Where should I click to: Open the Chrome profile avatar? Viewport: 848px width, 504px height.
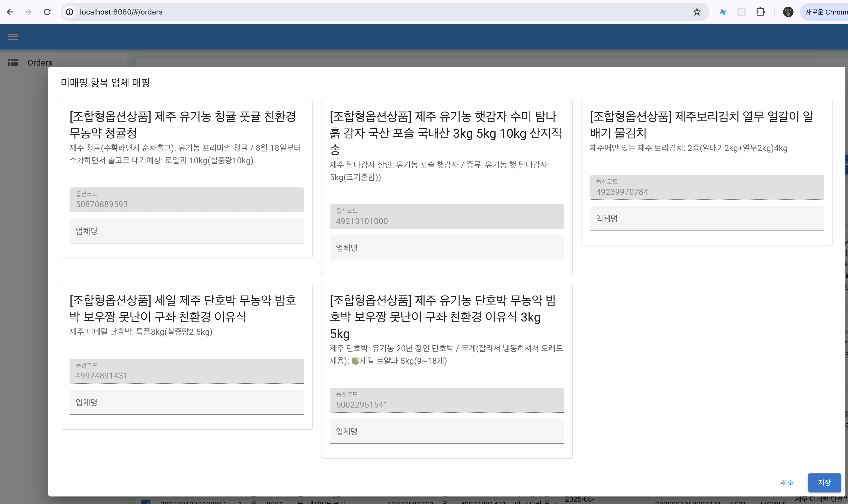tap(788, 12)
